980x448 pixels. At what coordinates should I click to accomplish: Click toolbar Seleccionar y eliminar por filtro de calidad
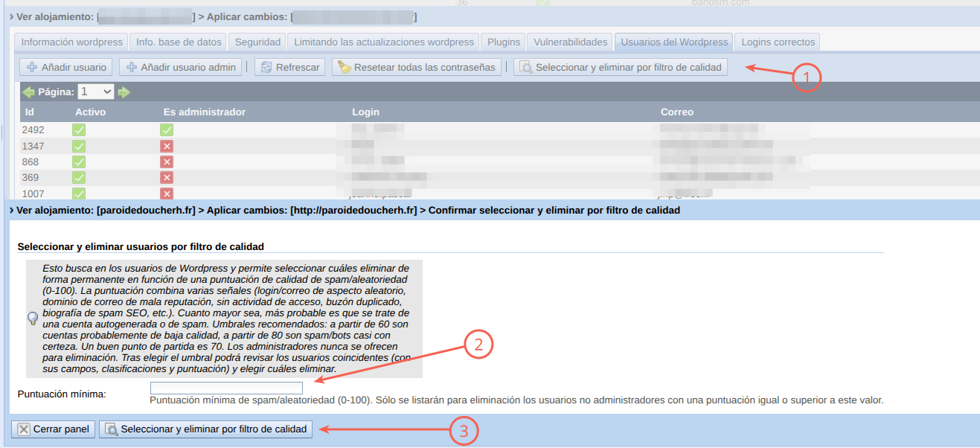point(621,67)
